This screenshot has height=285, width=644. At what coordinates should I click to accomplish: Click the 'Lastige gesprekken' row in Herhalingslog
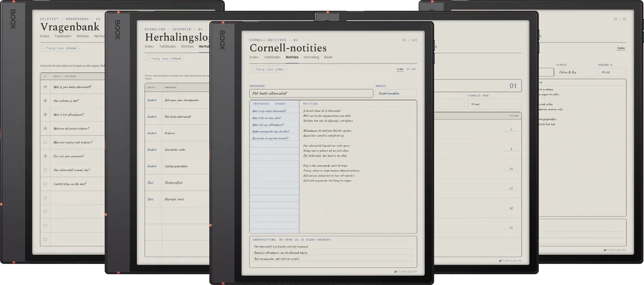click(x=177, y=166)
